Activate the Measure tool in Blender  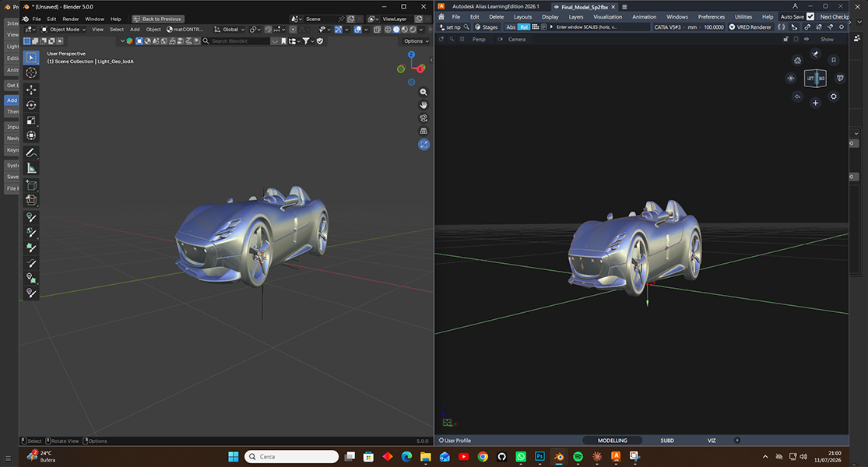coord(31,168)
